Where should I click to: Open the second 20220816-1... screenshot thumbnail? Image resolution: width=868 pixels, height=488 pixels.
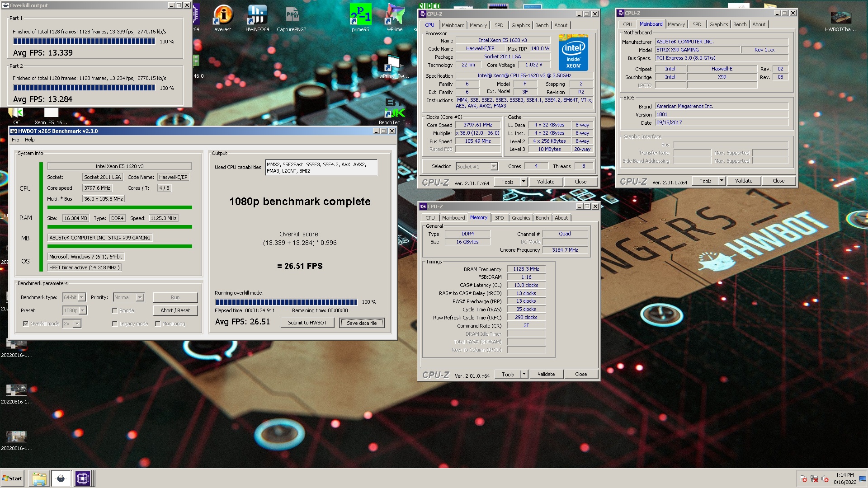16,394
